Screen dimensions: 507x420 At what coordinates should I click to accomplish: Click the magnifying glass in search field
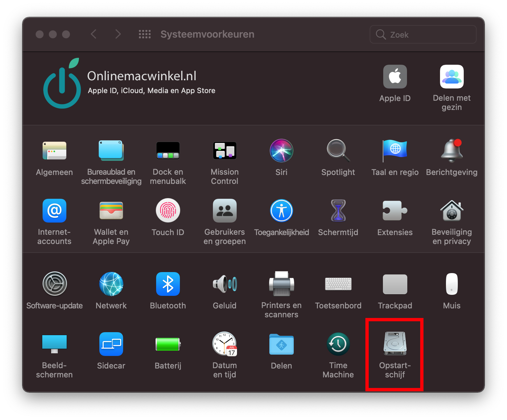tap(381, 34)
